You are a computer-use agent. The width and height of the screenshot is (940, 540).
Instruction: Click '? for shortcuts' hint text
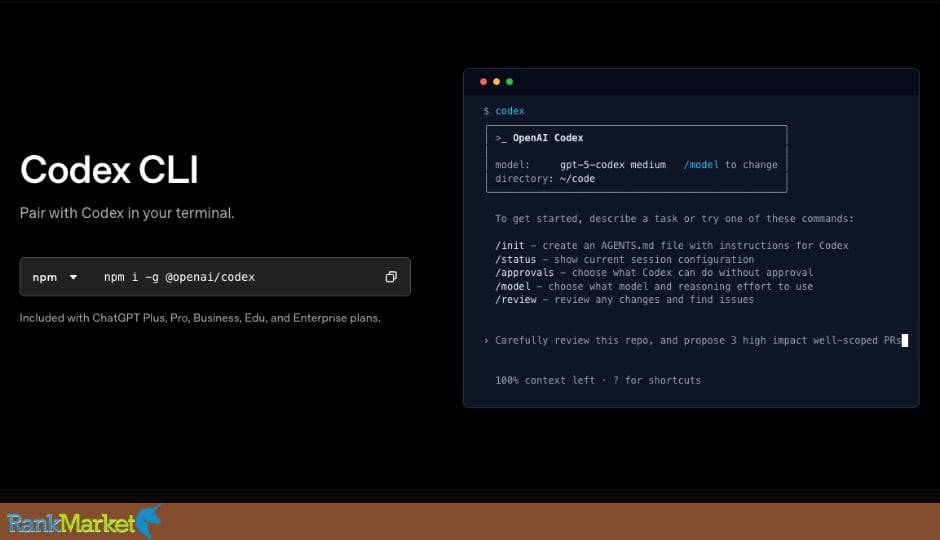coord(656,381)
